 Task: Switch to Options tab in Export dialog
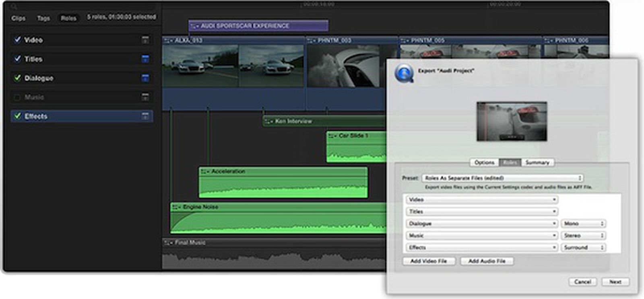point(484,163)
